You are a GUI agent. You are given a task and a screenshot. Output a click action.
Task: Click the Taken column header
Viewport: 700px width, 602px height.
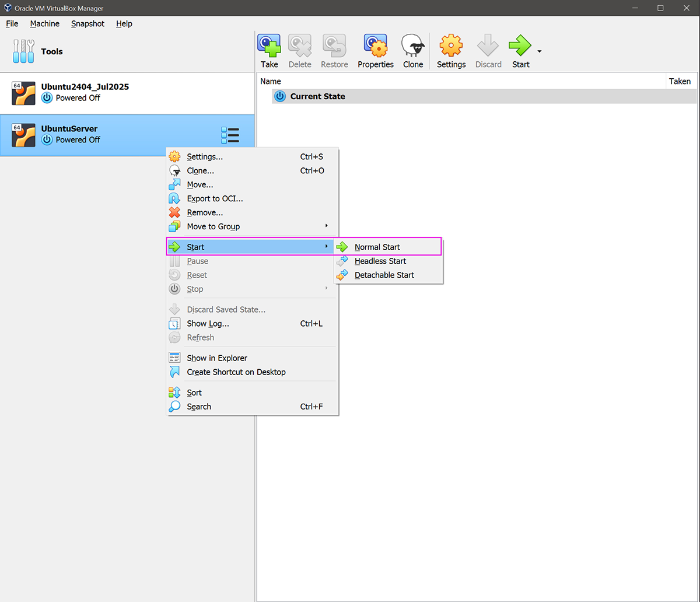680,82
